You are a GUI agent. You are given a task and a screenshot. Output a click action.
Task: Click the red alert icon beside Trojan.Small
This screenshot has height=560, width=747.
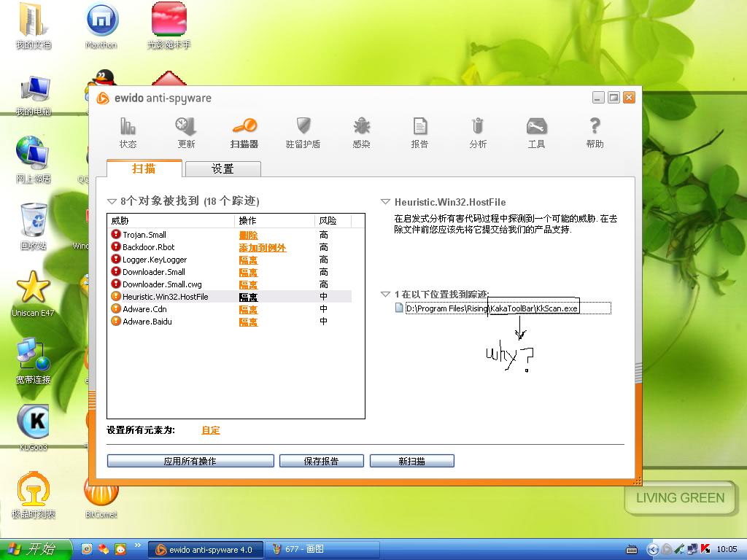[x=116, y=234]
